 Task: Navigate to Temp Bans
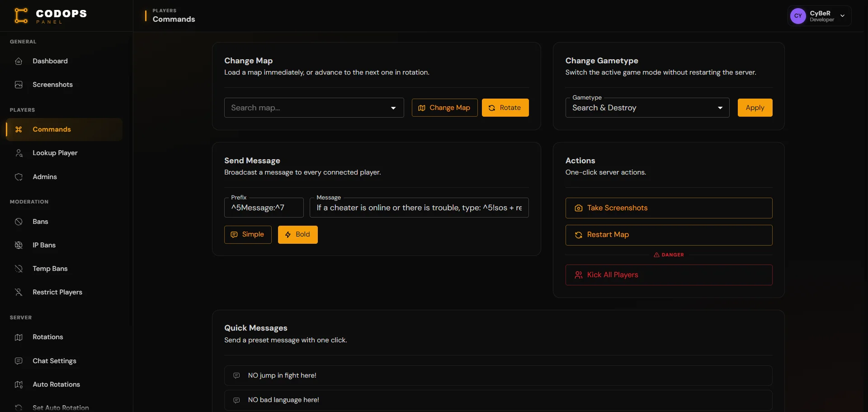[x=64, y=269]
